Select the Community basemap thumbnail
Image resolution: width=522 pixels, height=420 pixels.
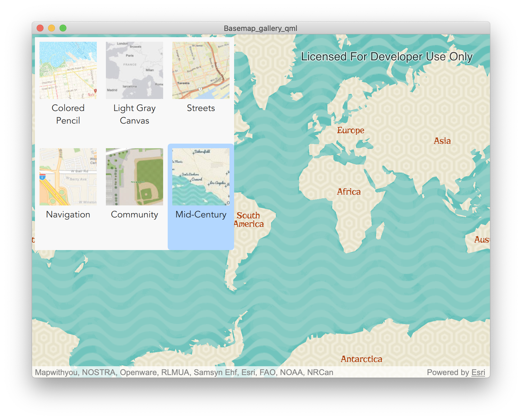(x=135, y=177)
